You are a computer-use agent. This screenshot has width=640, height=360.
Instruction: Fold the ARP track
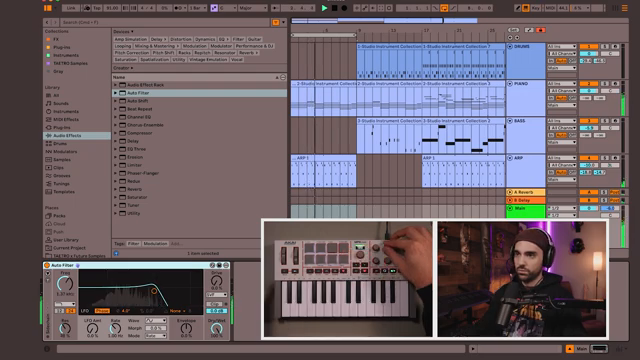510,158
